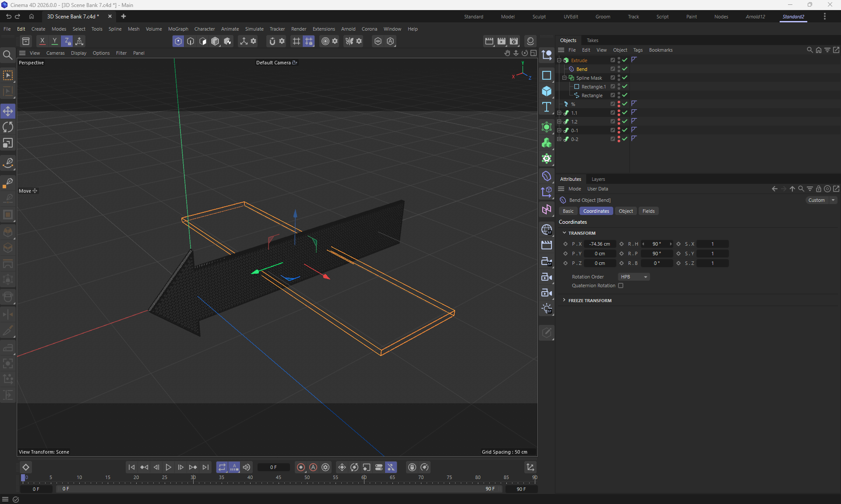Open the Custom attribute mode dropdown
Viewport: 841px width, 504px height.
[x=821, y=200]
